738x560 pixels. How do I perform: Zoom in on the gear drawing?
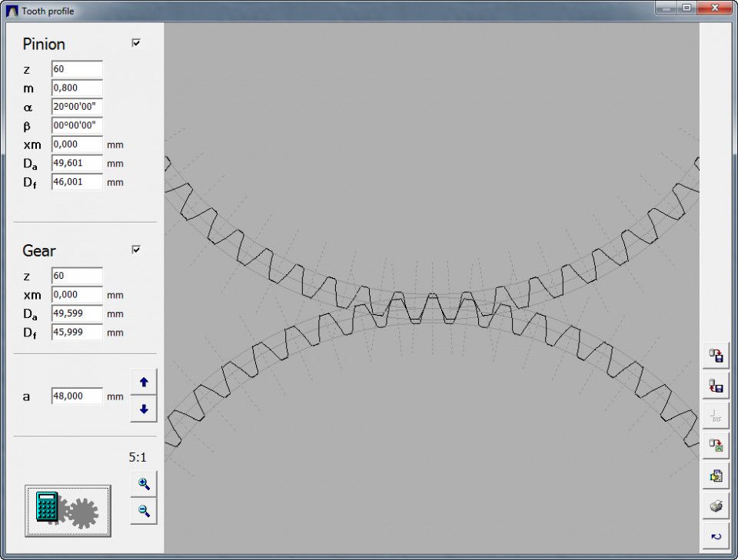pos(143,484)
